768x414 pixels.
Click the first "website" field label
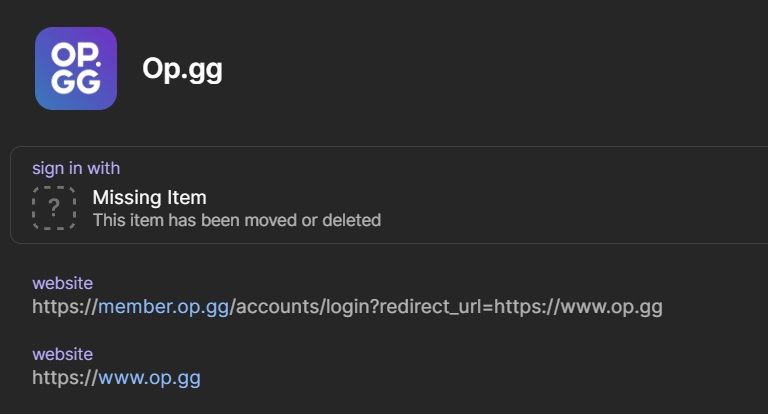[x=62, y=283]
